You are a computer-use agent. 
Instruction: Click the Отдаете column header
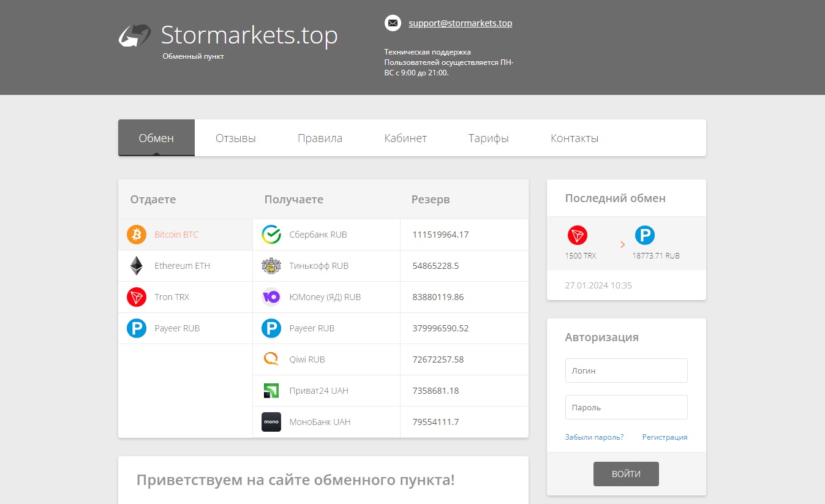tap(153, 199)
